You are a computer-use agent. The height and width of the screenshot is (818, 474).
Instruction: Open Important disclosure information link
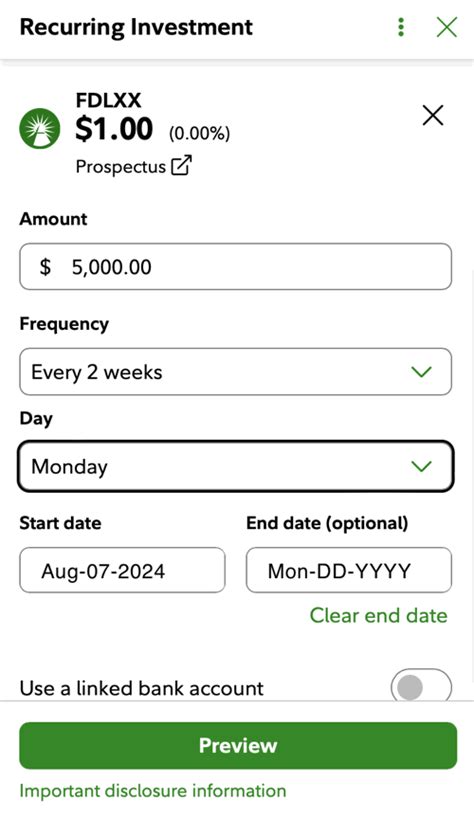153,791
